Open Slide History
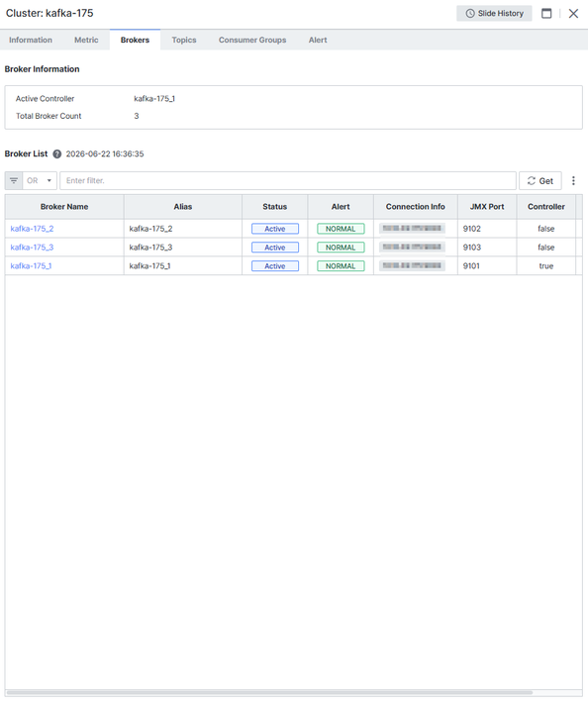 pos(494,14)
